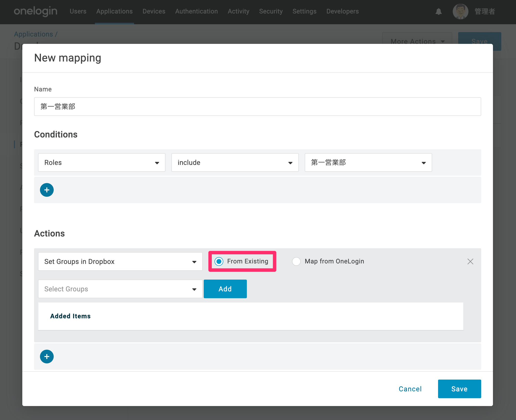
Task: Remove the Set Groups action row
Action: [x=470, y=261]
